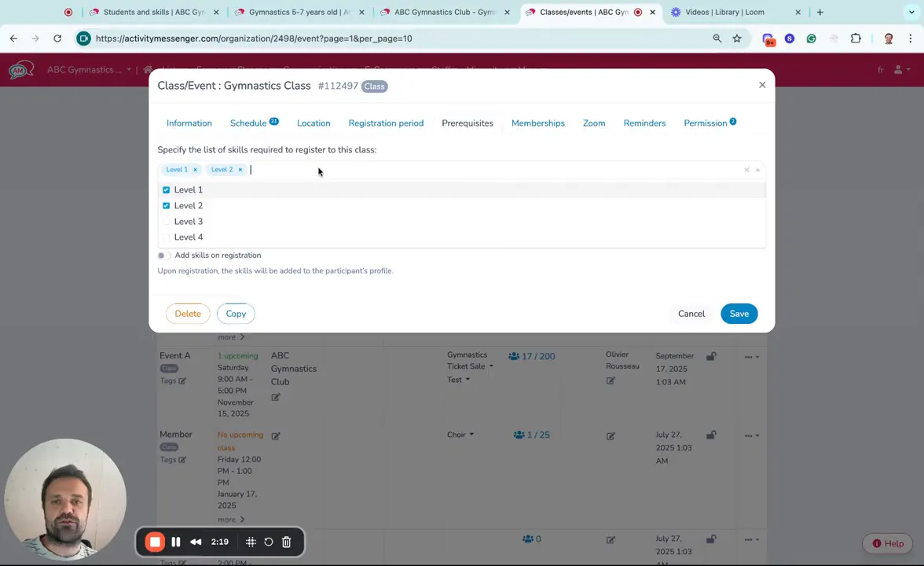Viewport: 924px width, 566px height.
Task: Click the Loom stop recording button
Action: tap(155, 542)
